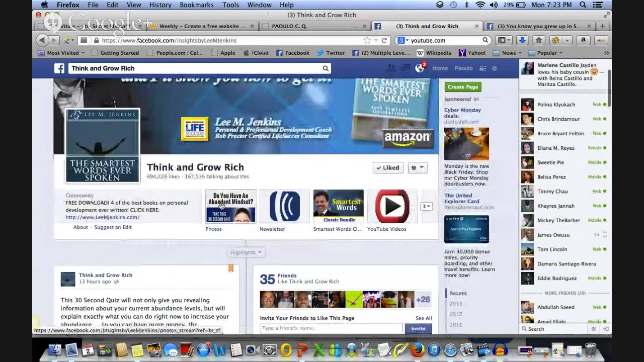Screen dimensions: 644x362
Task: Switch to the Weebly tab
Action: pos(202,26)
